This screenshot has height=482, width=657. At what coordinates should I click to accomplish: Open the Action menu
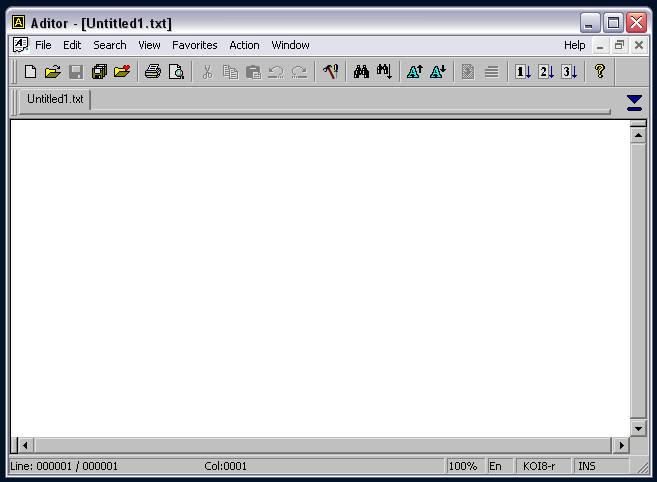point(244,45)
